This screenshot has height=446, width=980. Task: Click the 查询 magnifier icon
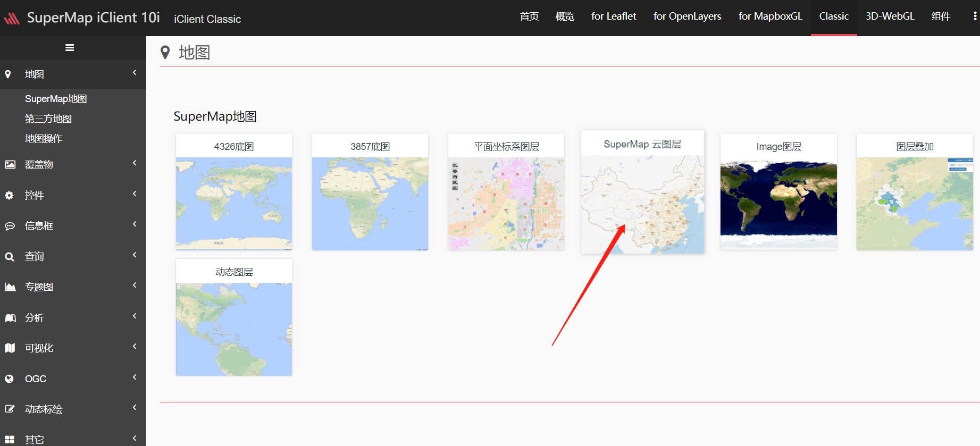pyautogui.click(x=10, y=257)
